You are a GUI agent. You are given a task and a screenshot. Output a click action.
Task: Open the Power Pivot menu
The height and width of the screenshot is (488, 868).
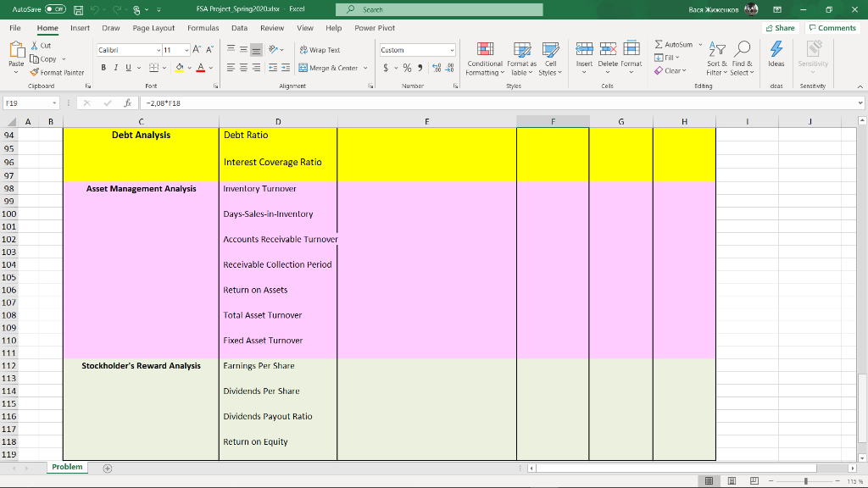[374, 27]
